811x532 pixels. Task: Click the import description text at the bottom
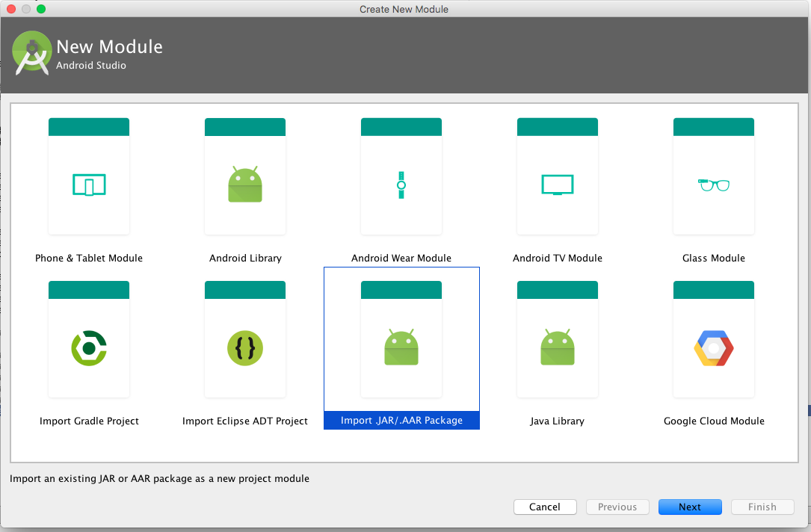[x=158, y=478]
